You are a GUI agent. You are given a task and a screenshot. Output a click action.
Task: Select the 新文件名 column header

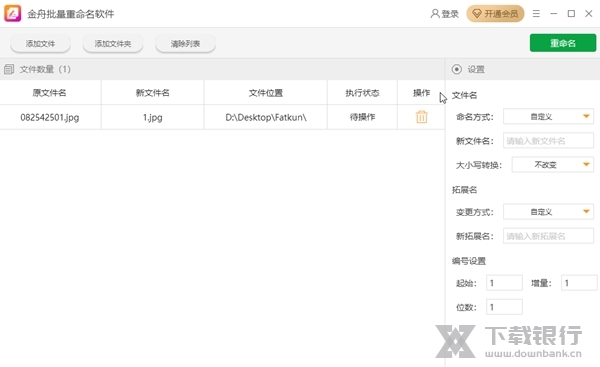(153, 93)
